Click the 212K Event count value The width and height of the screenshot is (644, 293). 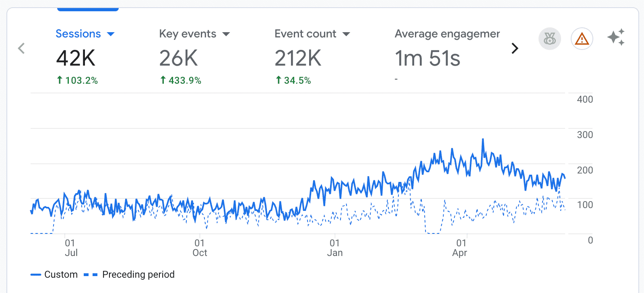click(298, 58)
